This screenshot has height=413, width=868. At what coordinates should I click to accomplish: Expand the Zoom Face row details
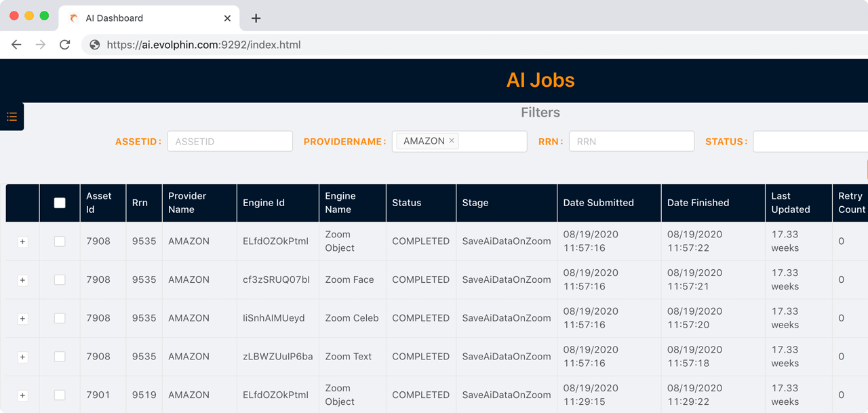(22, 280)
